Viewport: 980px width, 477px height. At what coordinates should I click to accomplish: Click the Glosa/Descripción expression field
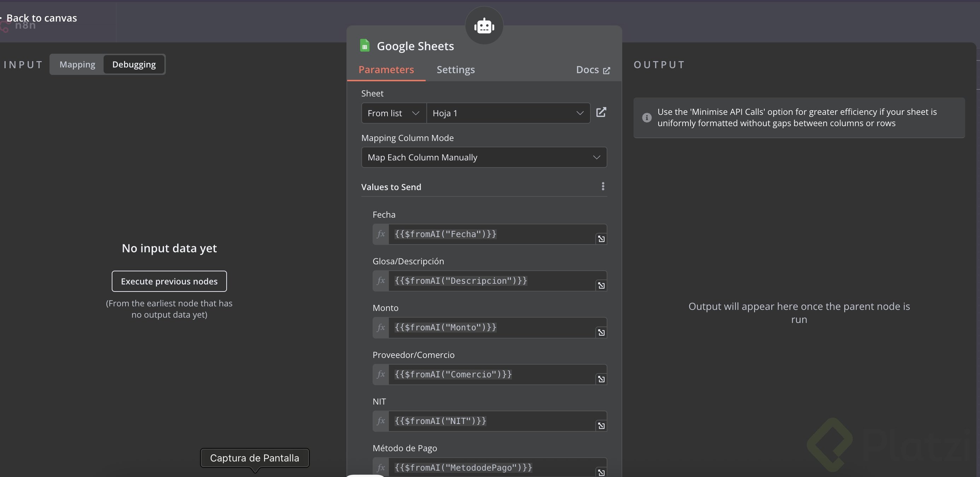491,281
